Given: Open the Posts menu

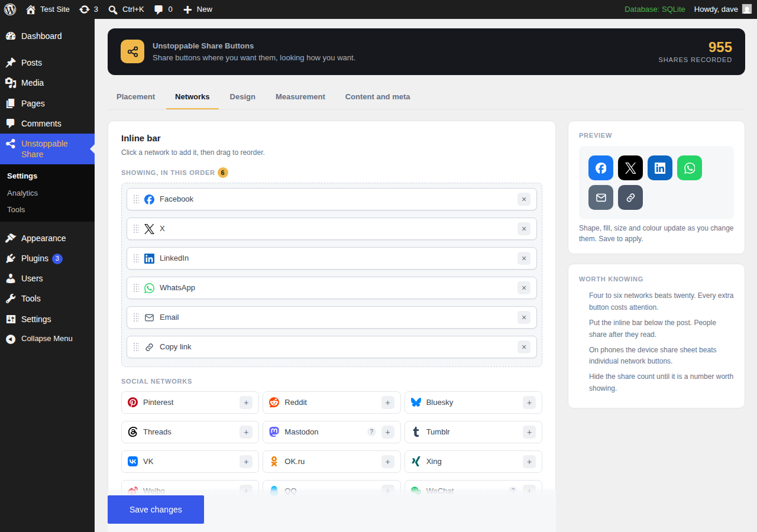Looking at the screenshot, I should coord(47,63).
